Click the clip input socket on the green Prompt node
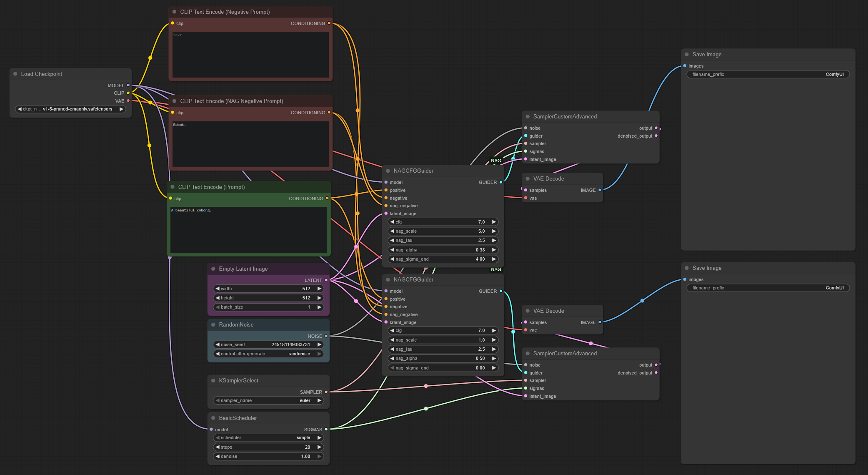Viewport: 868px width, 475px height. point(170,198)
